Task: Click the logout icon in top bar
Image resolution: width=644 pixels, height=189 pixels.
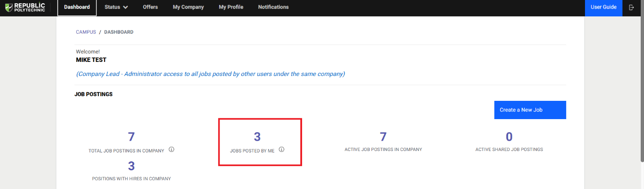Action: coord(631,8)
